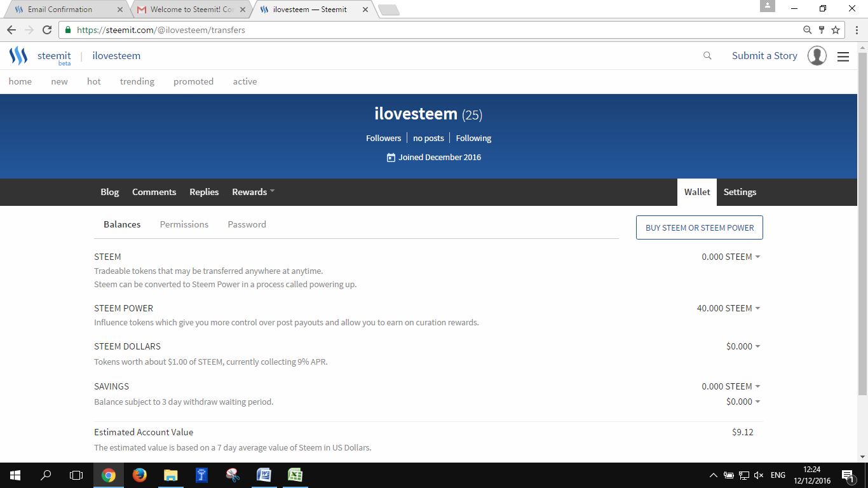Viewport: 868px width, 488px height.
Task: Close the Welcome to Steemit Gmail tab
Action: tap(243, 10)
